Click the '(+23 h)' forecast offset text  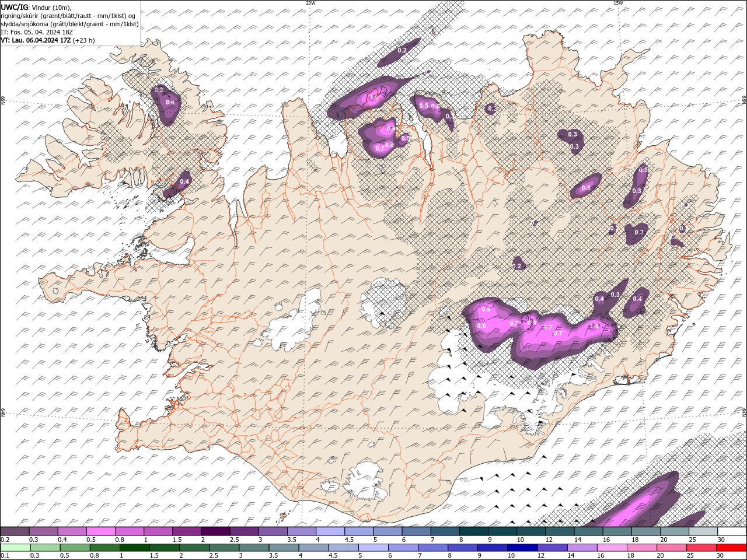coord(84,40)
